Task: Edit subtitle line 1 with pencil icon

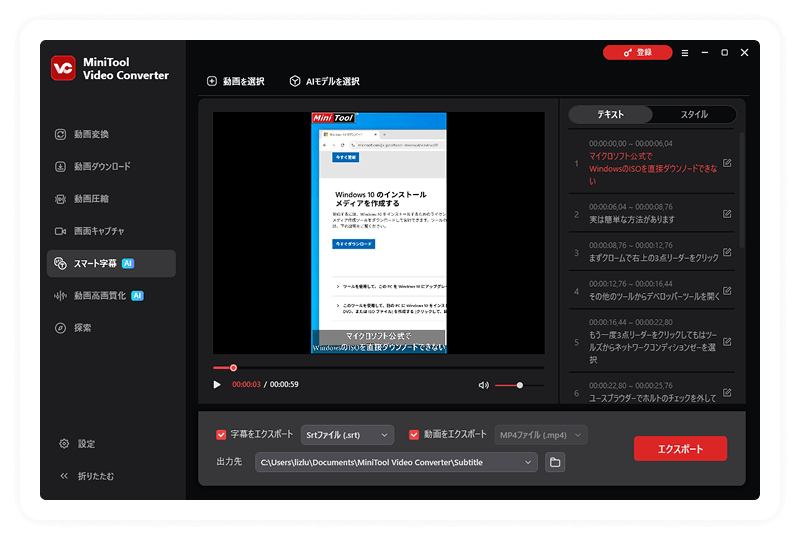Action: pyautogui.click(x=727, y=163)
